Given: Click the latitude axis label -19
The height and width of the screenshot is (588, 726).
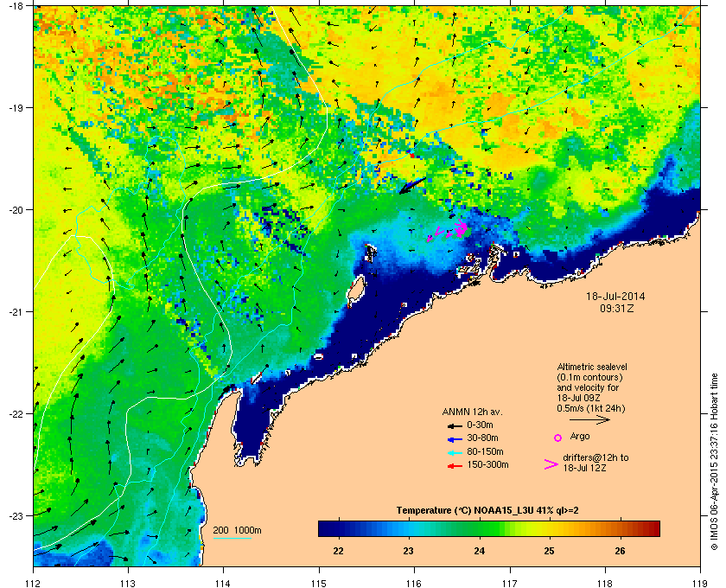Looking at the screenshot, I should [x=16, y=107].
